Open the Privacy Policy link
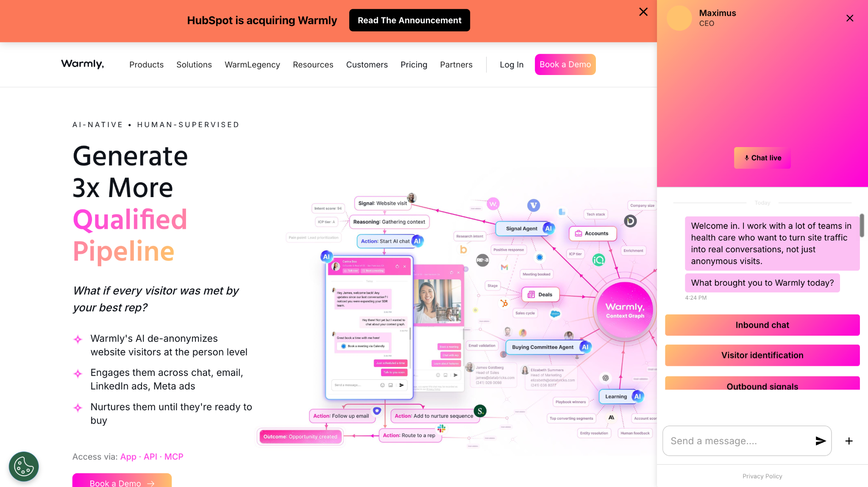 click(762, 476)
